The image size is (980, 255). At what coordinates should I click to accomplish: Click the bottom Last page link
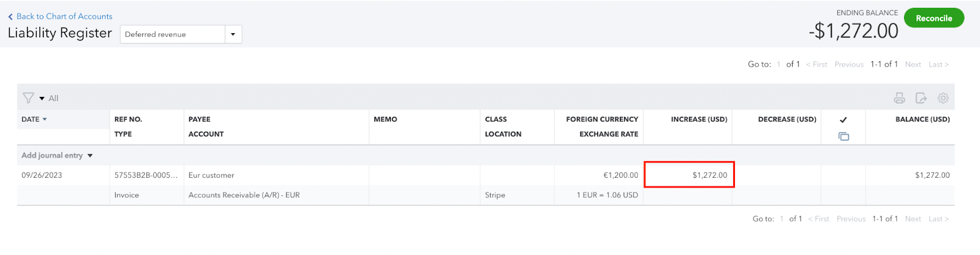click(x=938, y=219)
